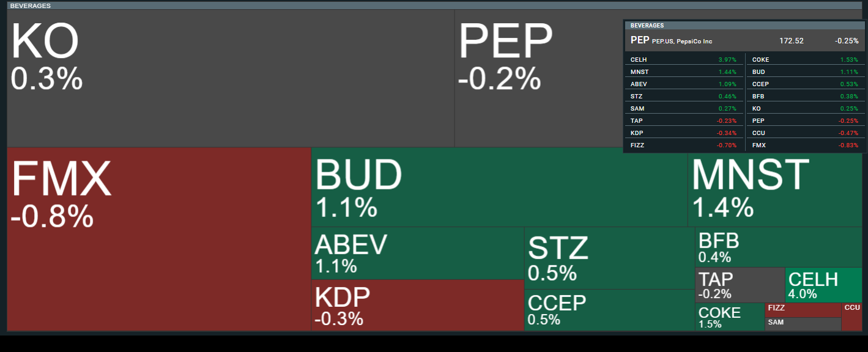The image size is (868, 352).
Task: Click the FMX row in tooltip list
Action: [x=807, y=145]
